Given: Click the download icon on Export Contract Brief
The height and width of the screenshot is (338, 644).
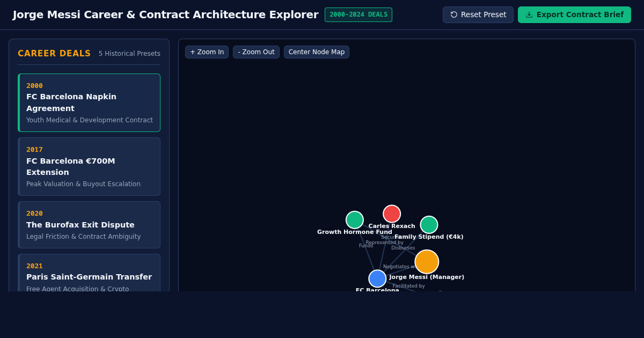Looking at the screenshot, I should coord(529,14).
